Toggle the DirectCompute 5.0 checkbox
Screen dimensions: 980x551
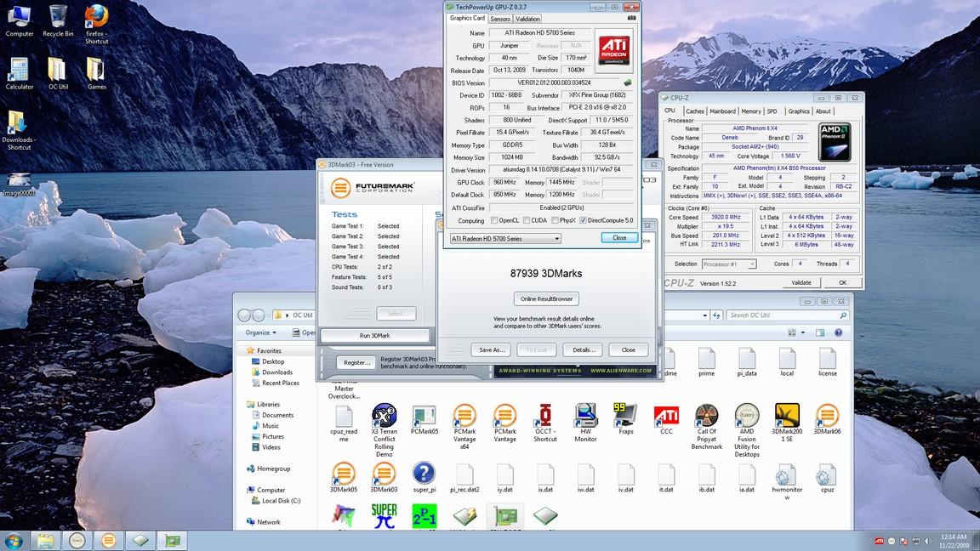pos(583,220)
